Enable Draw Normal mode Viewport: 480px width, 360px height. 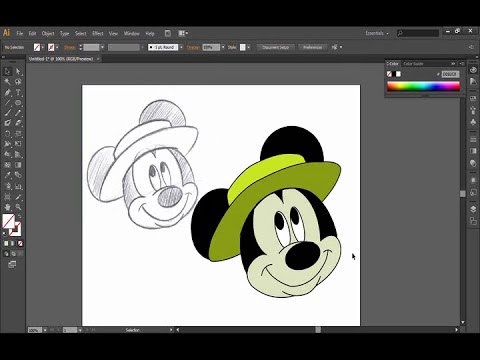(6, 254)
